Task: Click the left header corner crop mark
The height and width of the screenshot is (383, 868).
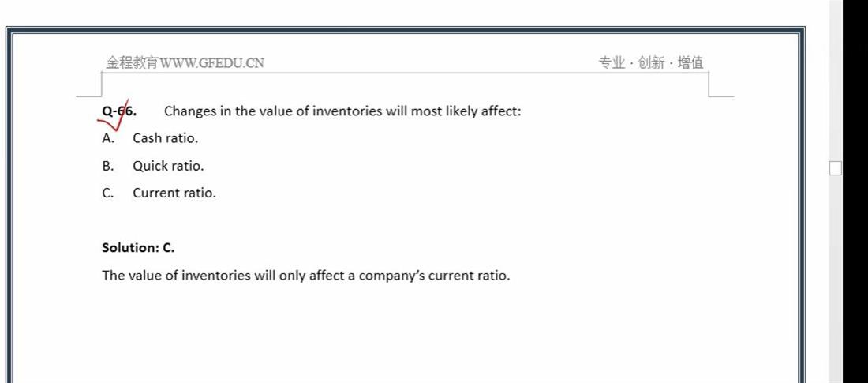Action: tap(90, 84)
